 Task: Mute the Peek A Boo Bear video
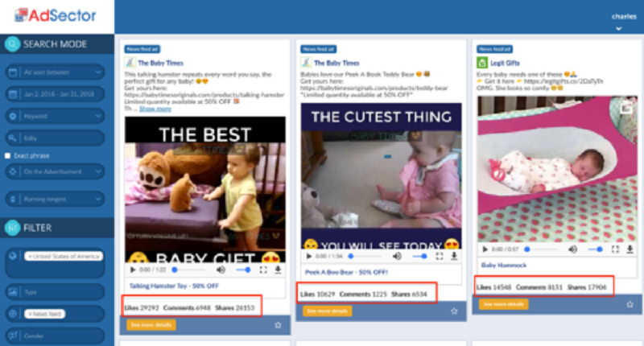tap(397, 256)
